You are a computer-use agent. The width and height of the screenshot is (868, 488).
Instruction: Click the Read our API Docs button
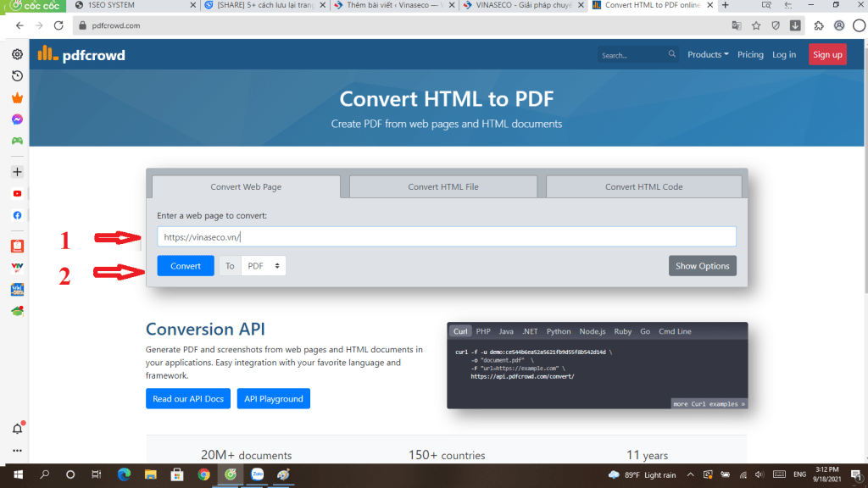coord(187,398)
